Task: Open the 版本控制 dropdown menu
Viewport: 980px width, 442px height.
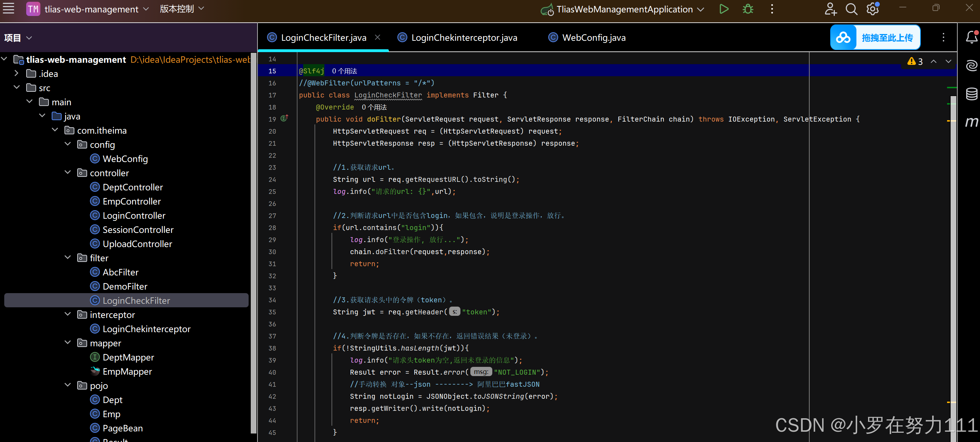Action: pos(182,9)
